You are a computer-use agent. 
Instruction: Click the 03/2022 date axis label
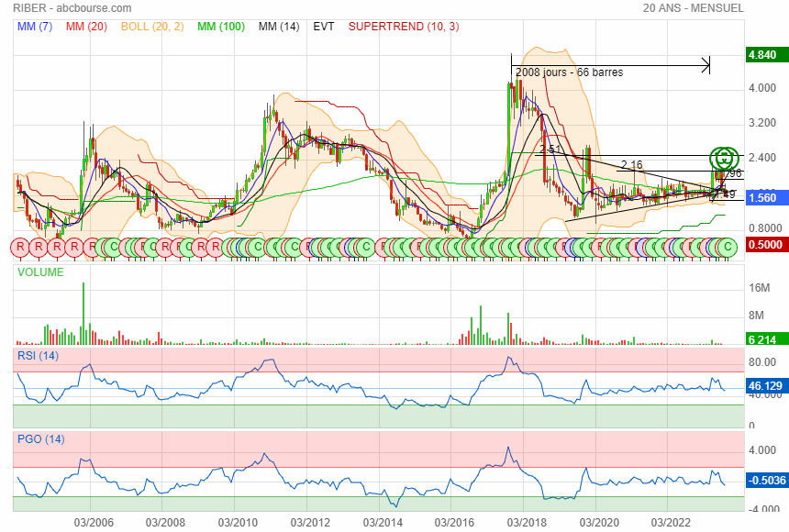[x=671, y=523]
